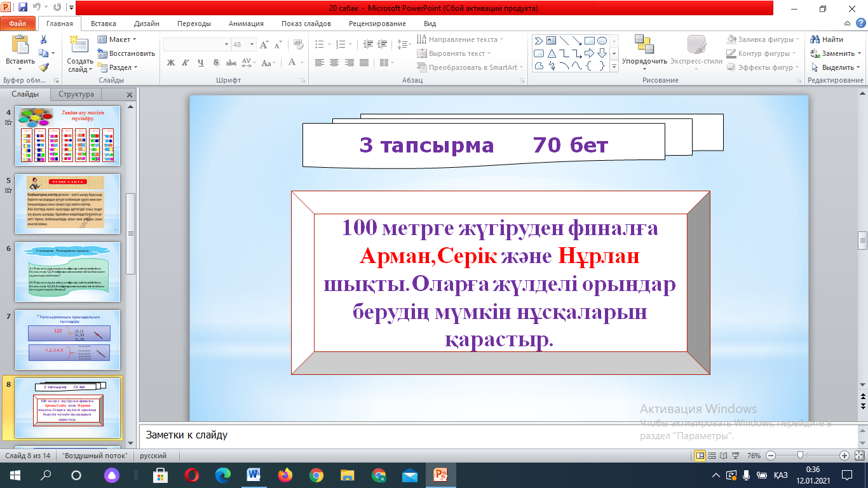868x488 pixels.
Task: Click the Windows Start button
Action: tap(14, 475)
